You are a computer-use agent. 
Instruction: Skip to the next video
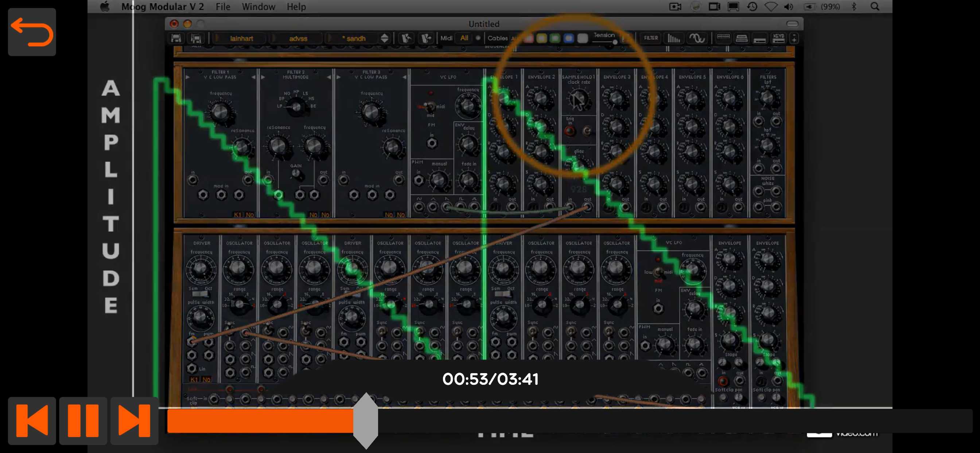pos(134,421)
